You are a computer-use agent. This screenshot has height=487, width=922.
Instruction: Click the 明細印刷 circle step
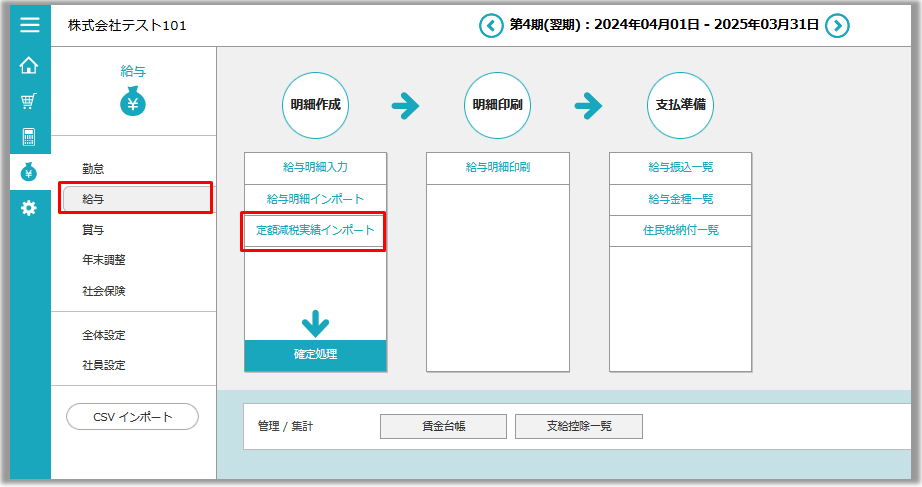[497, 104]
